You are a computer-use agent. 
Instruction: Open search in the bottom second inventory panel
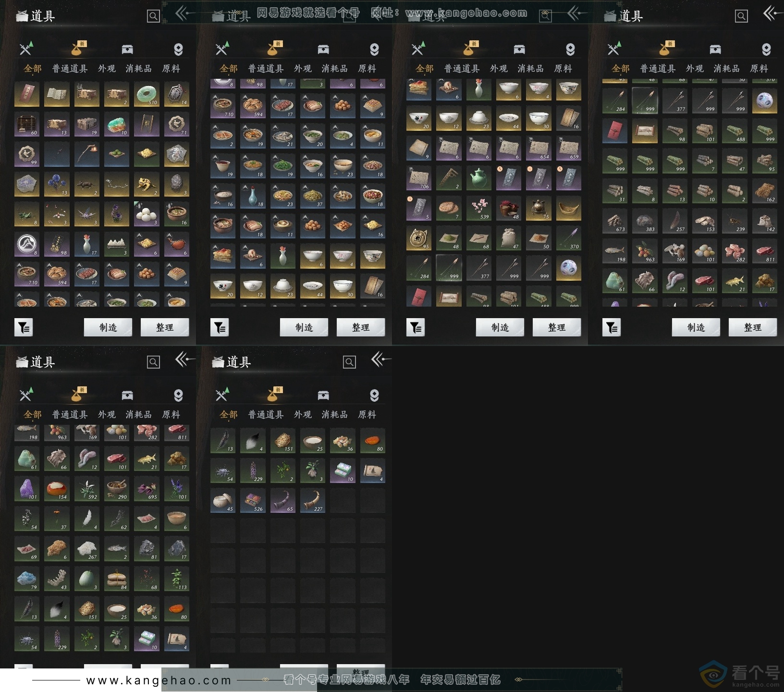click(349, 362)
